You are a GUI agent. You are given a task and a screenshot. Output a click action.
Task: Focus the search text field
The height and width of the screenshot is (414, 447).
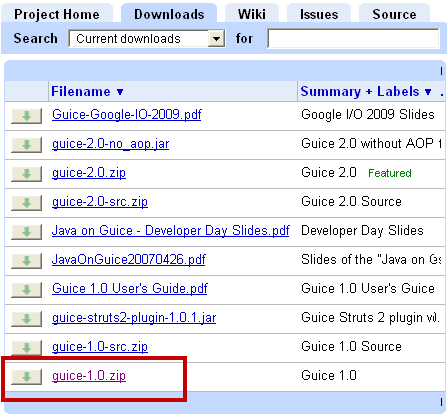353,39
